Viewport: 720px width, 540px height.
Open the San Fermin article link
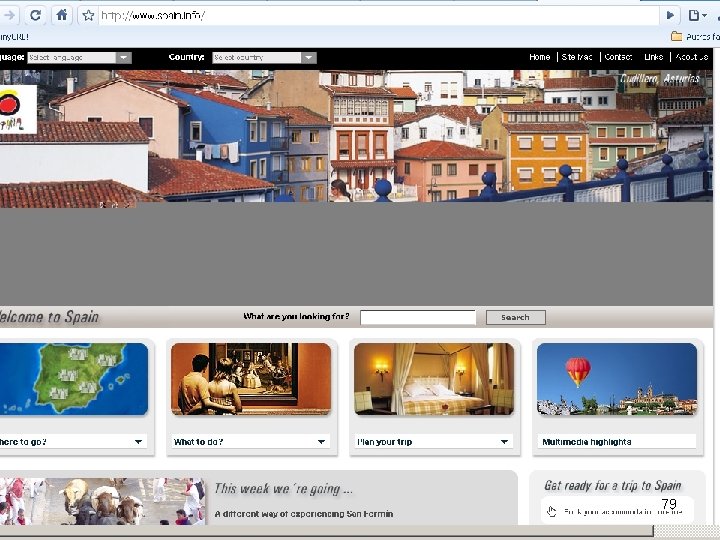point(304,514)
